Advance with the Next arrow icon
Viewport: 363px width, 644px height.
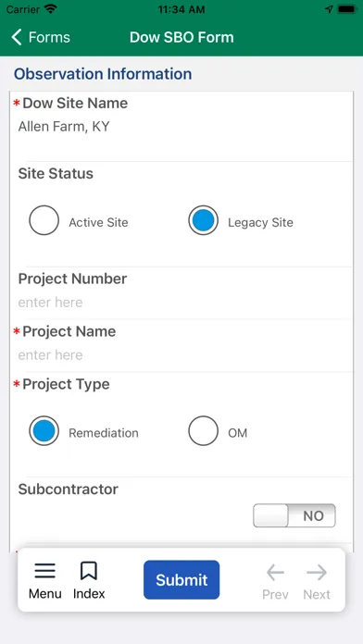[x=317, y=572]
